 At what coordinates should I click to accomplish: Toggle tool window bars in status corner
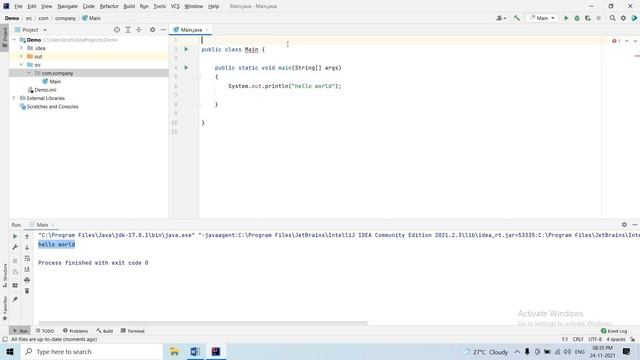(5, 339)
